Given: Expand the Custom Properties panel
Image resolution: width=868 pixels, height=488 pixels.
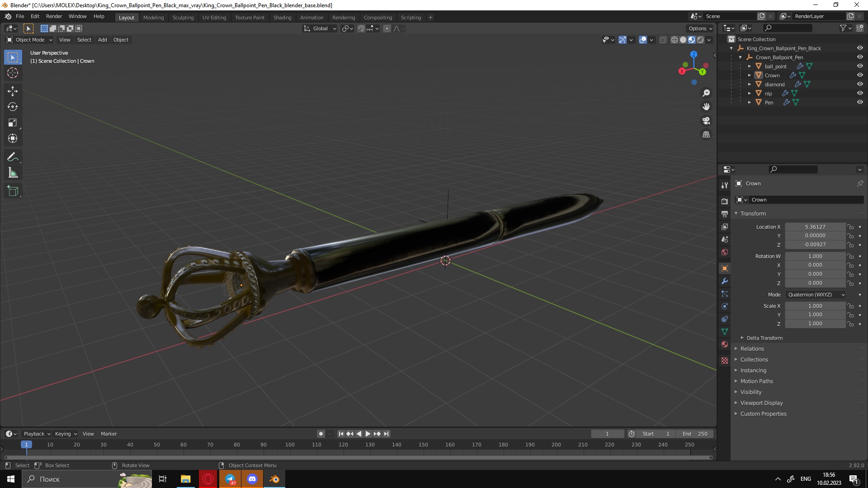Looking at the screenshot, I should (763, 414).
